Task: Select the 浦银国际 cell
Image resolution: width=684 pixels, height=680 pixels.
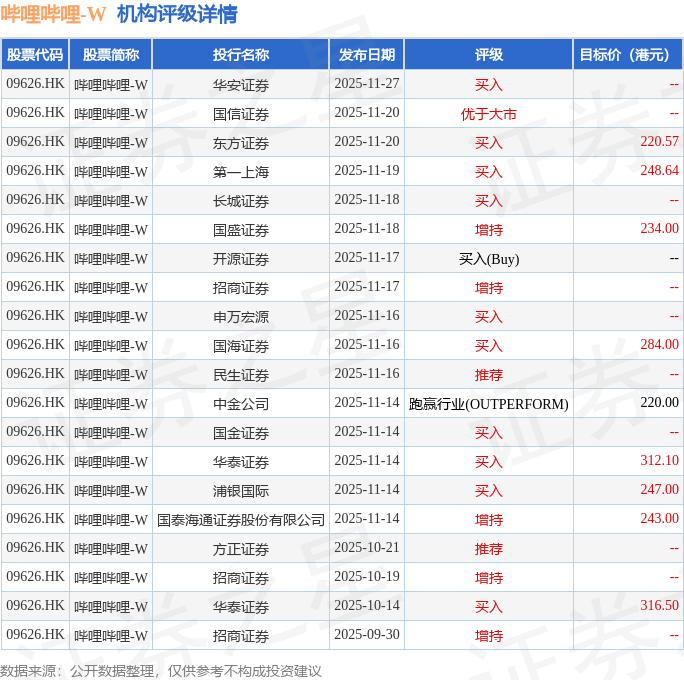Action: click(x=241, y=491)
